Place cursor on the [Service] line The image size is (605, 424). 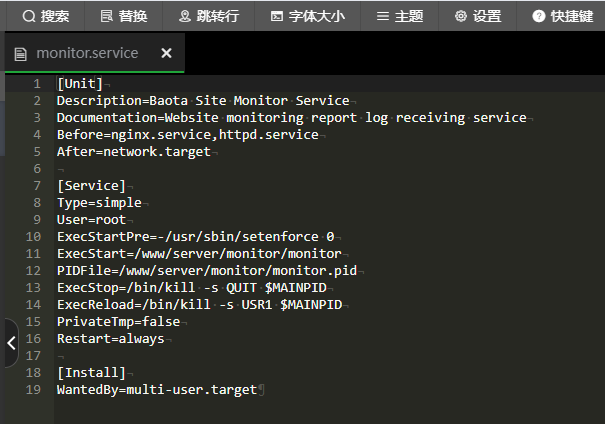(91, 186)
